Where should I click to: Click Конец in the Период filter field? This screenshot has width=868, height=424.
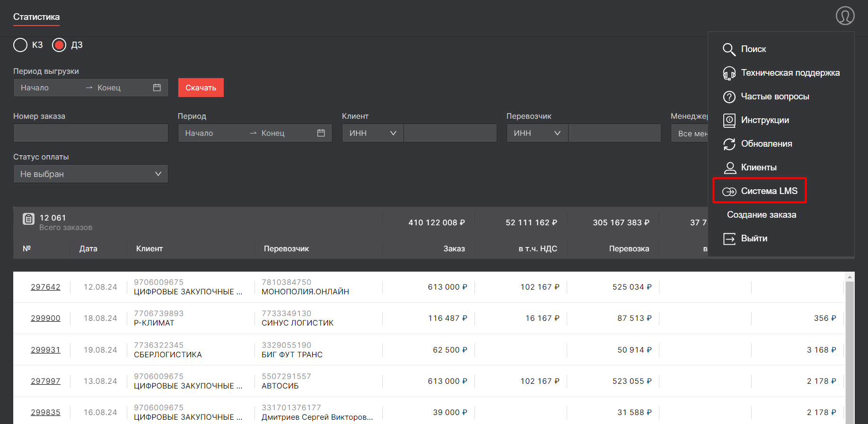click(273, 133)
